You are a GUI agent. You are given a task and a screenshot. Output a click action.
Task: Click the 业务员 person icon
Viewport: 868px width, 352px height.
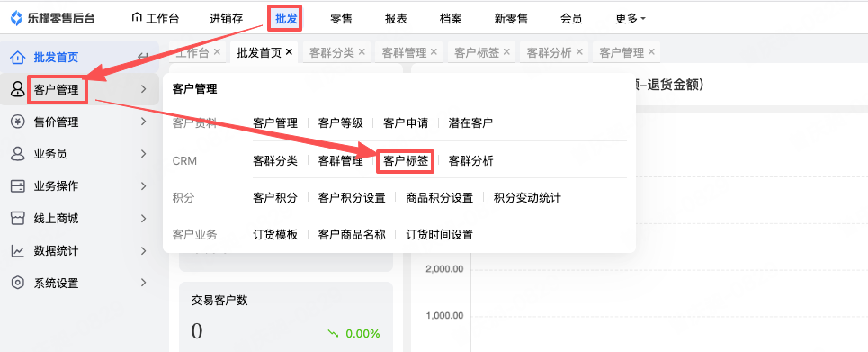18,154
